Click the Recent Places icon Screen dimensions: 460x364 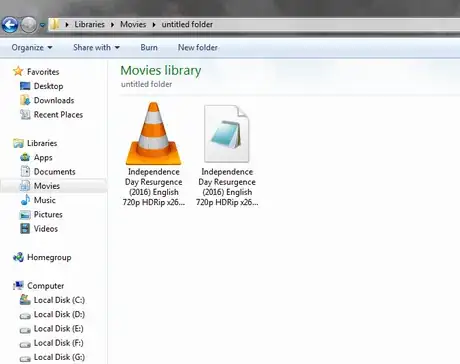(25, 115)
